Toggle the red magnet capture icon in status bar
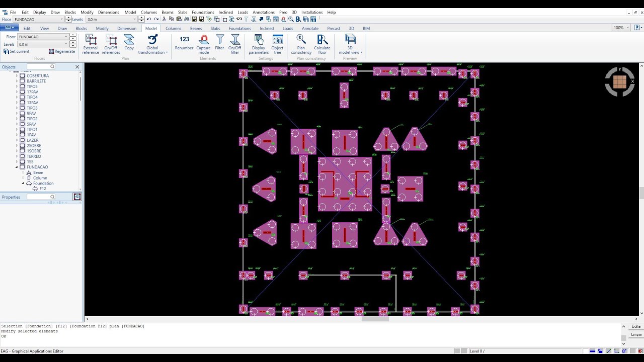644x362 pixels. [x=640, y=351]
